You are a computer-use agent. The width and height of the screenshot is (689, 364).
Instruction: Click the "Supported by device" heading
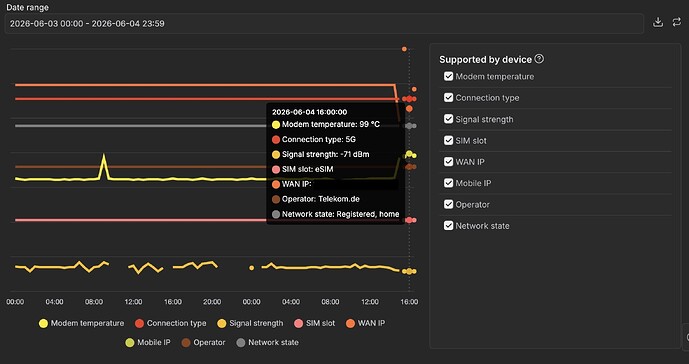[486, 60]
